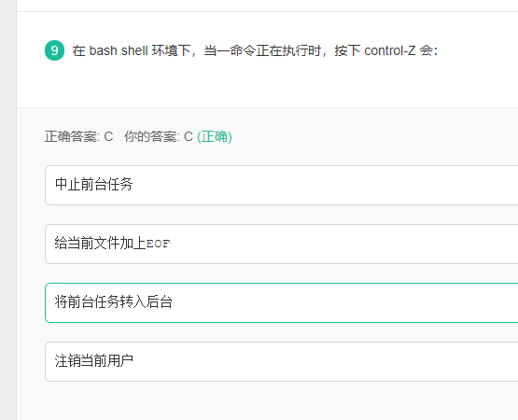518x420 pixels.
Task: Select the option 中止前台任务
Action: pos(282,185)
